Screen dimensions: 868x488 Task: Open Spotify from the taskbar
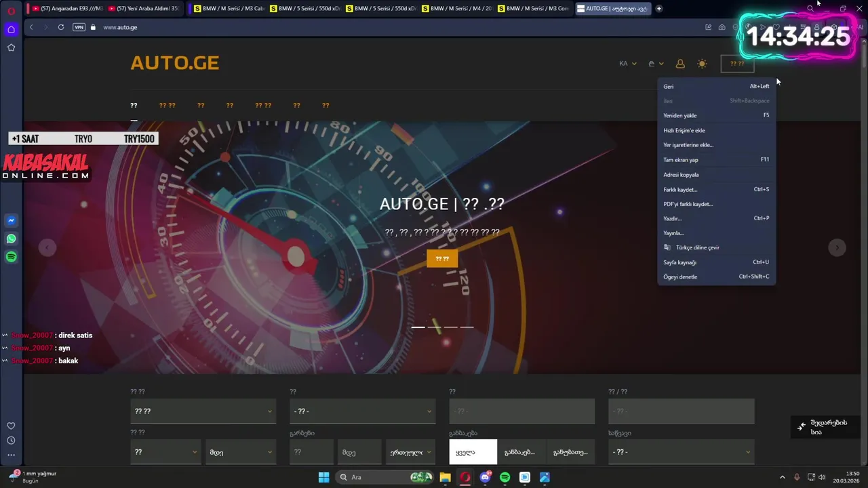505,477
